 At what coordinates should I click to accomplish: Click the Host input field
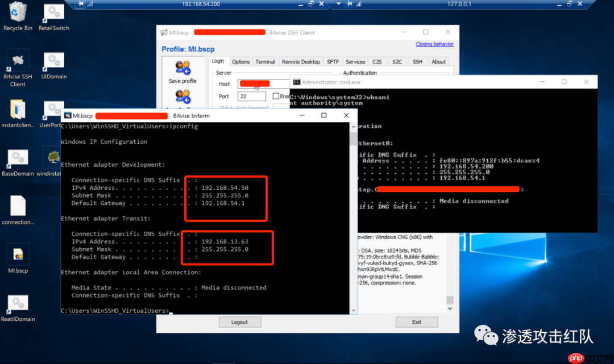click(264, 83)
